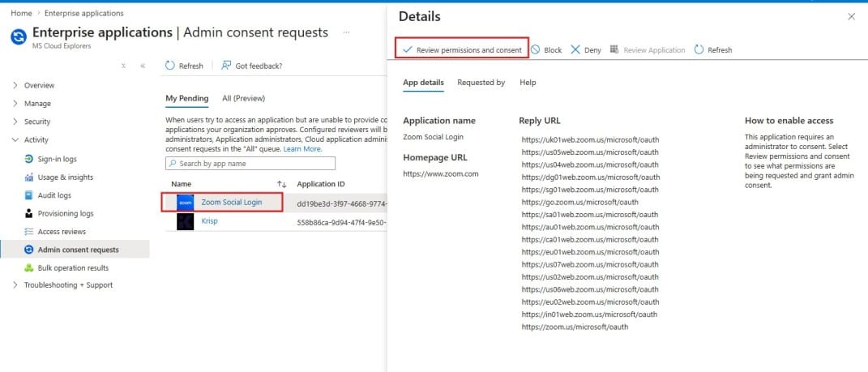
Task: Open Zoom Social Login request
Action: pyautogui.click(x=232, y=203)
